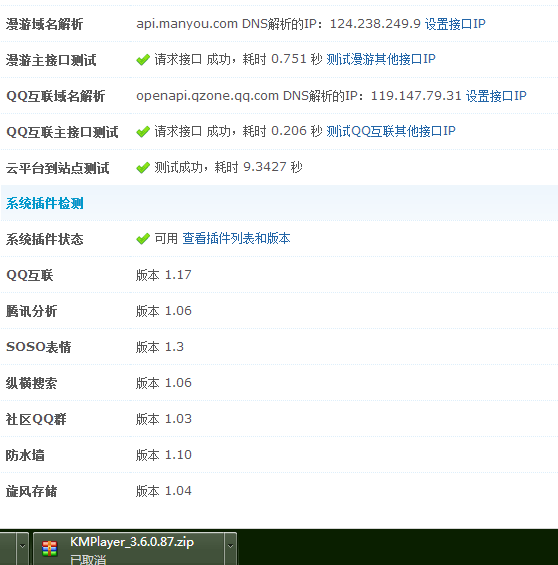Image resolution: width=558 pixels, height=565 pixels.
Task: Select the 云平台到站点测试 label
Action: tap(57, 168)
